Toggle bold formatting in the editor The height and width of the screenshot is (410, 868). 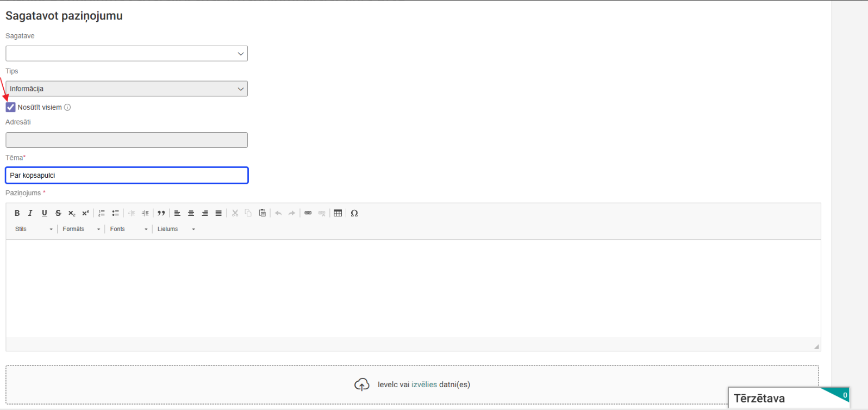(17, 213)
